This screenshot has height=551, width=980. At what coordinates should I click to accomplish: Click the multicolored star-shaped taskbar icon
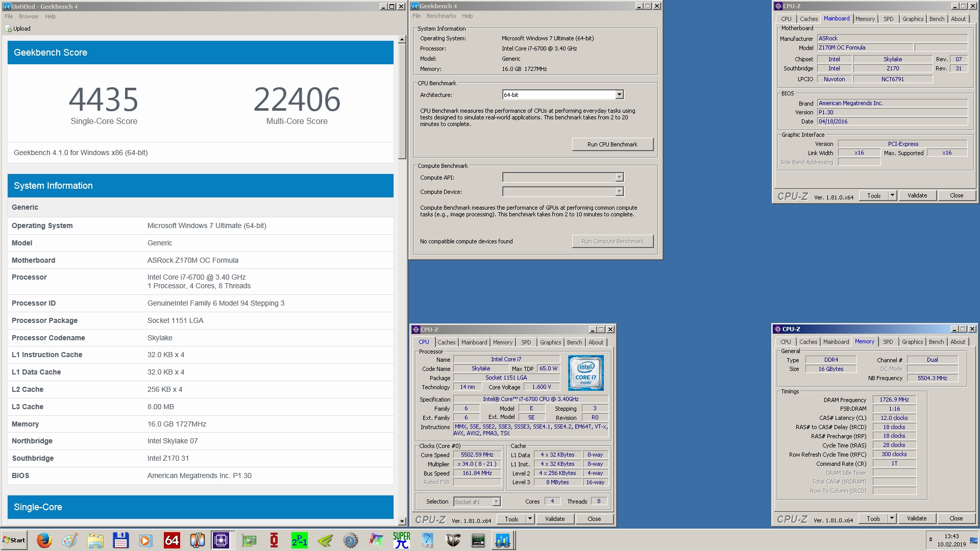376,540
